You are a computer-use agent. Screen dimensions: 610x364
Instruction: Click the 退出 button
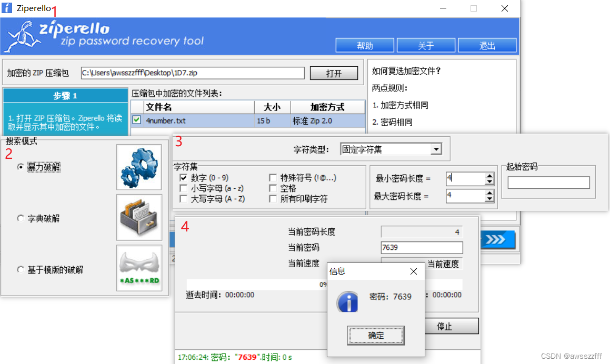[x=487, y=45]
